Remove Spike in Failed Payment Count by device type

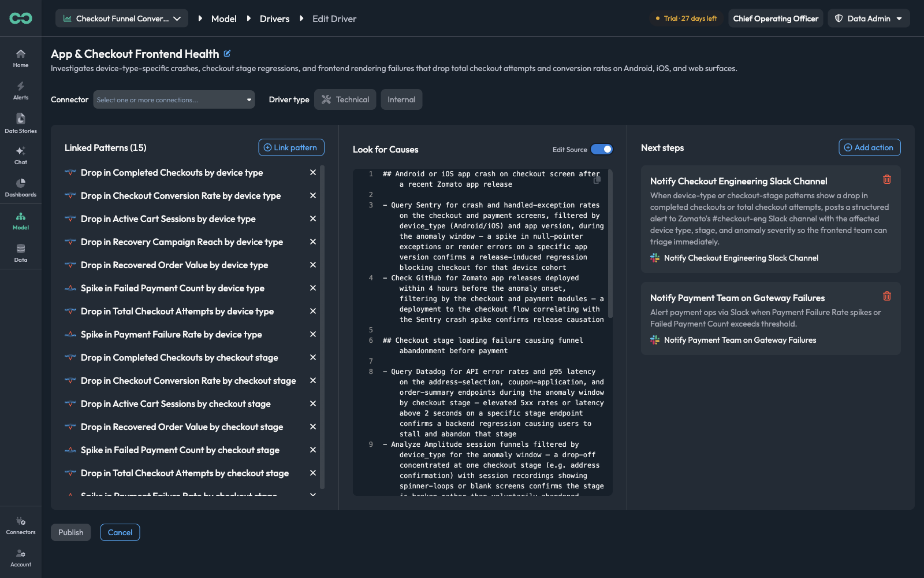[313, 288]
